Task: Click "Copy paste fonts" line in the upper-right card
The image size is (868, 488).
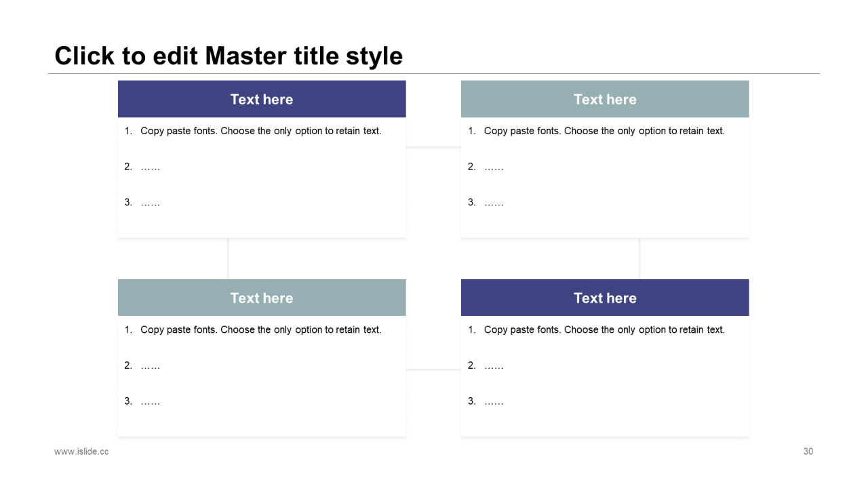Action: (x=604, y=131)
